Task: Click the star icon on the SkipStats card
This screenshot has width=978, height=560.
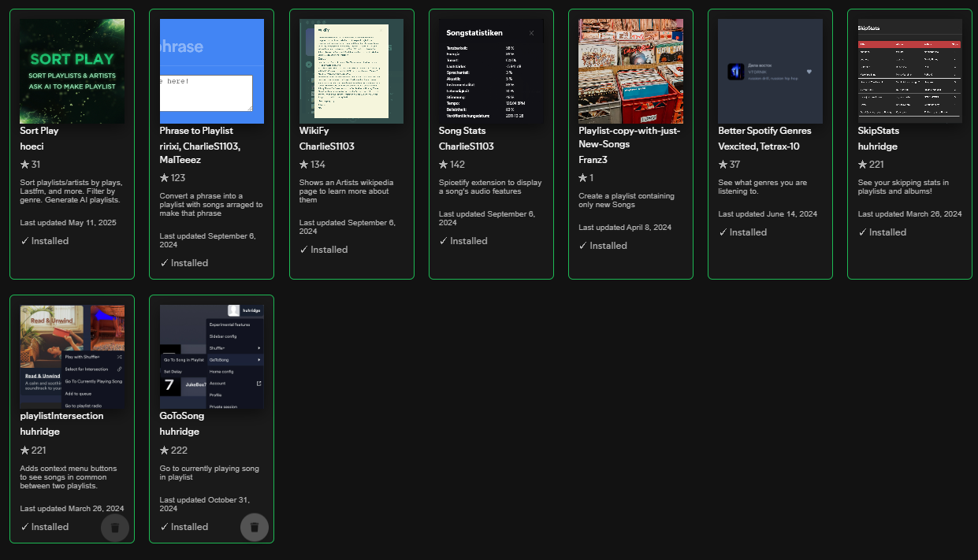Action: click(863, 165)
